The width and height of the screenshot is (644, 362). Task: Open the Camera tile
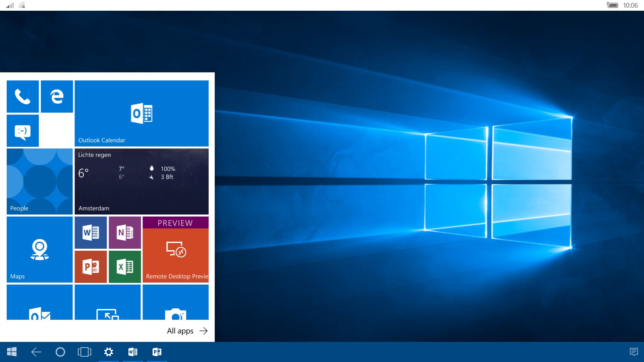coord(176,302)
